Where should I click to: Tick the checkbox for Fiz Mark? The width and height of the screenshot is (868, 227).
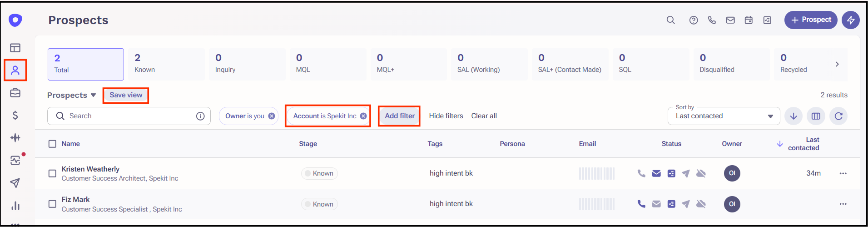pos(52,204)
